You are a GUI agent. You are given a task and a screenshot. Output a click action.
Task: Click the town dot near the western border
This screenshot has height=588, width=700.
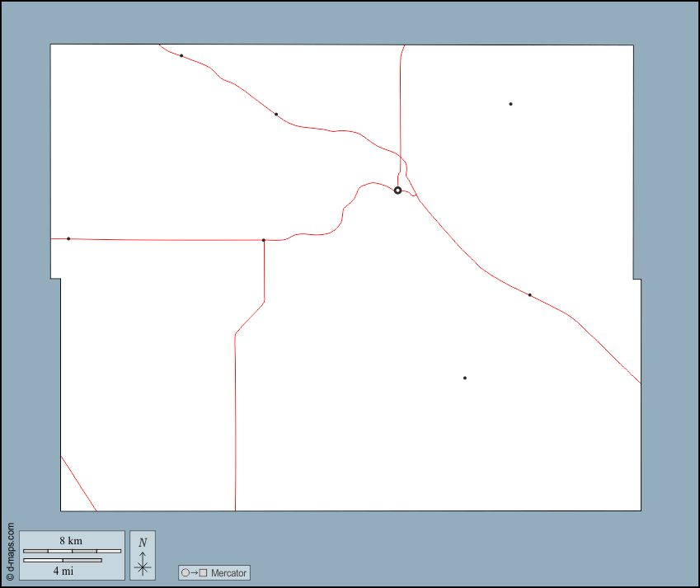click(x=68, y=238)
